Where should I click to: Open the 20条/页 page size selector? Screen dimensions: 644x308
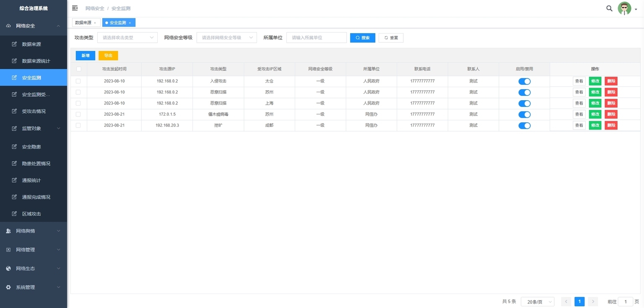coord(537,302)
